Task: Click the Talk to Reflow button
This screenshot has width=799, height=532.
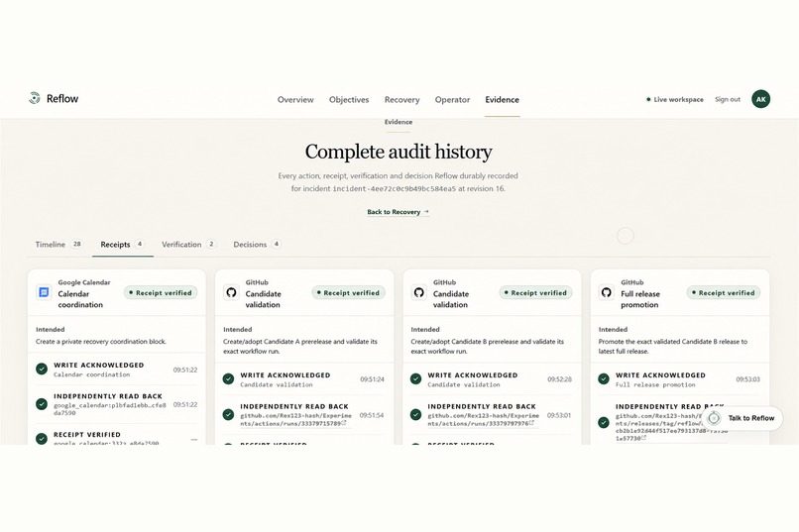Action: (742, 418)
